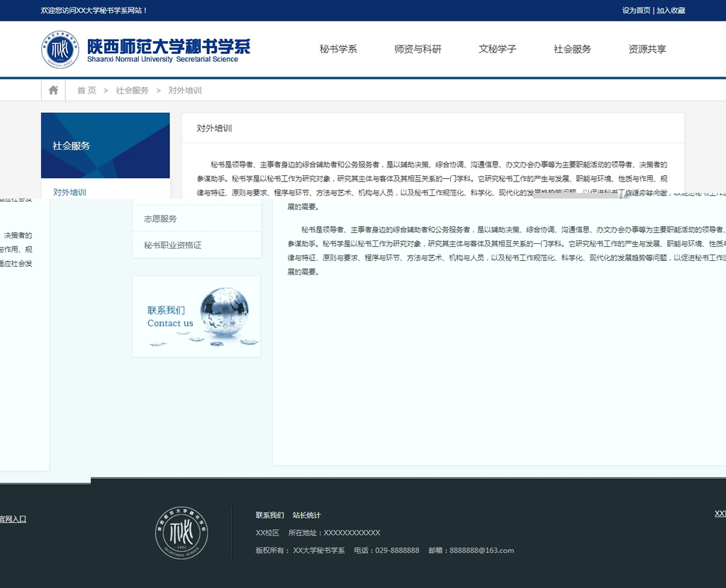Select 文秘学子 in the main navigation
This screenshot has height=588, width=726.
coord(497,50)
